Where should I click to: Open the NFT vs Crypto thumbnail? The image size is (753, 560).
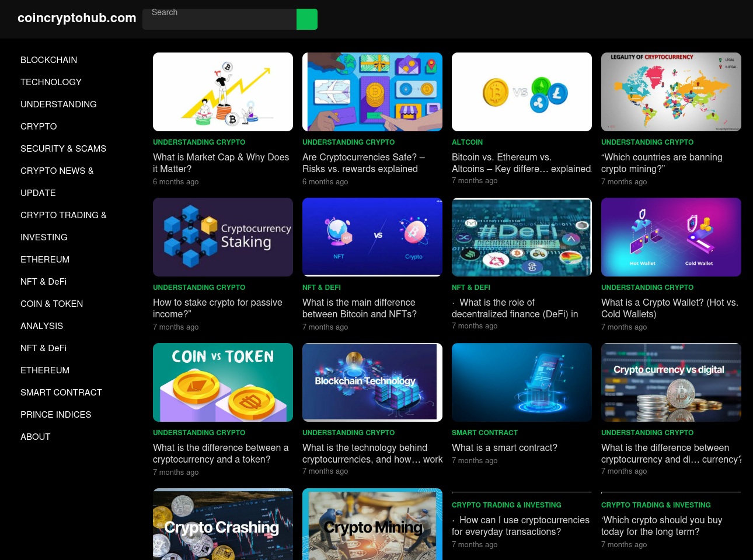tap(372, 237)
